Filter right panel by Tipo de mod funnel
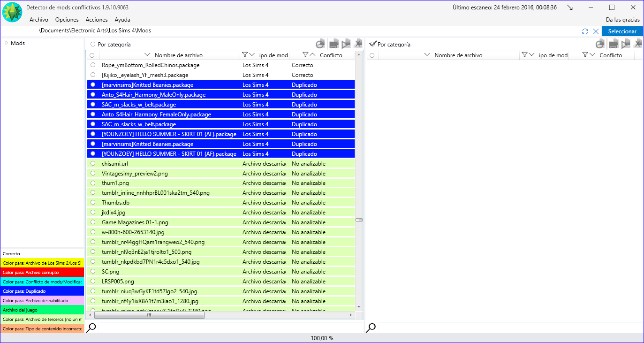The width and height of the screenshot is (644, 343). 524,55
